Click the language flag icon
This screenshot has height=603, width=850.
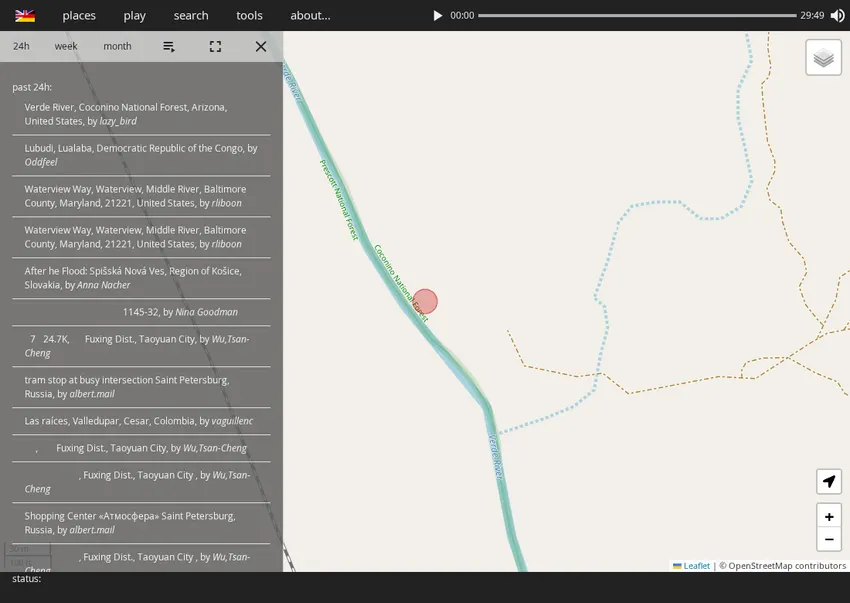(25, 16)
